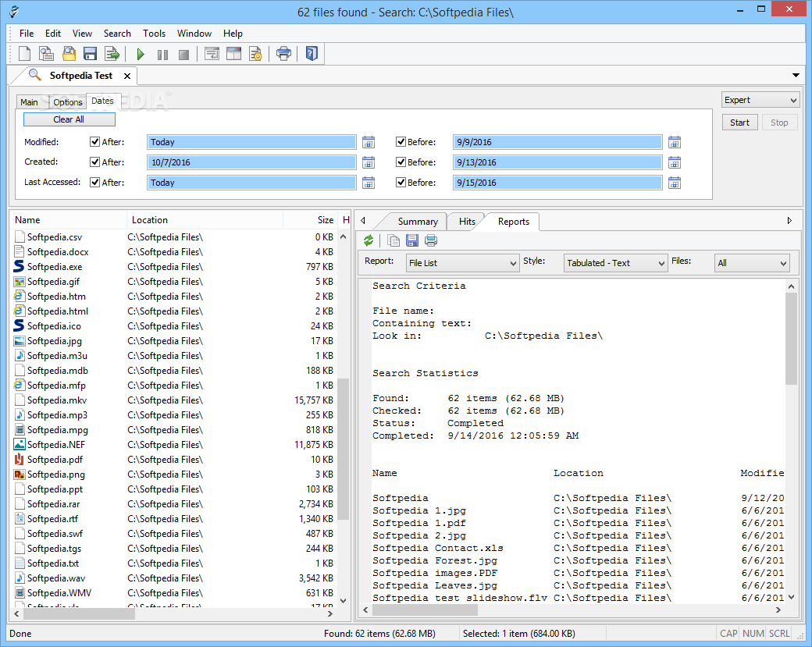This screenshot has width=812, height=647.
Task: Save report using blue floppy icon
Action: [412, 240]
